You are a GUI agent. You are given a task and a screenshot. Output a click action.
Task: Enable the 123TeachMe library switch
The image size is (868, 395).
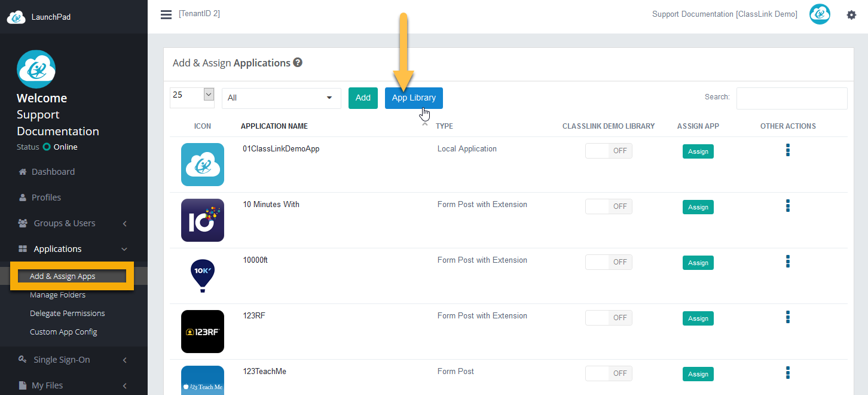609,373
